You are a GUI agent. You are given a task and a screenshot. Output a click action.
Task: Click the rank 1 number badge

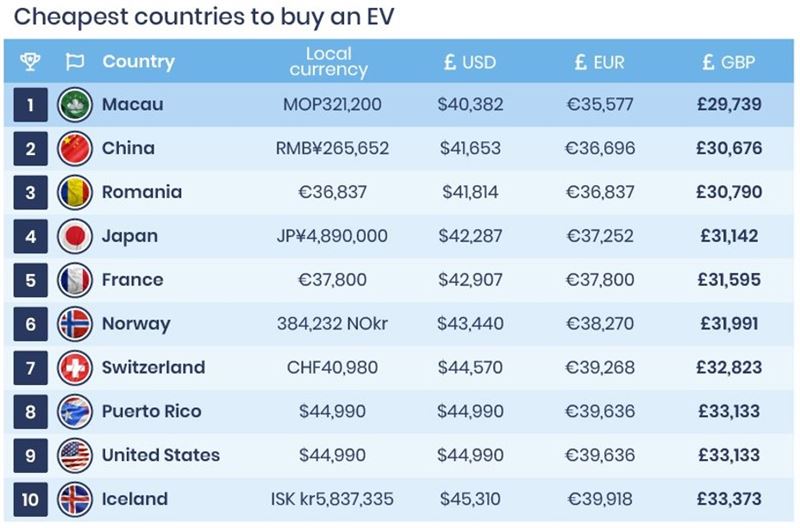click(x=31, y=104)
